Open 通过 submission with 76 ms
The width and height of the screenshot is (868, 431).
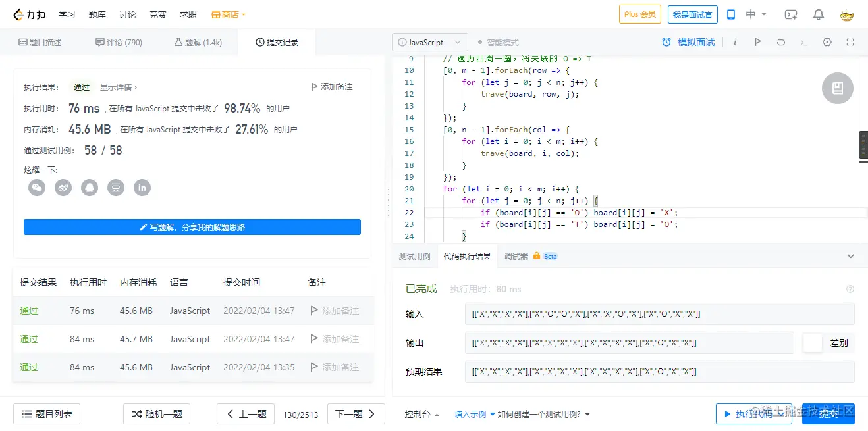point(29,311)
